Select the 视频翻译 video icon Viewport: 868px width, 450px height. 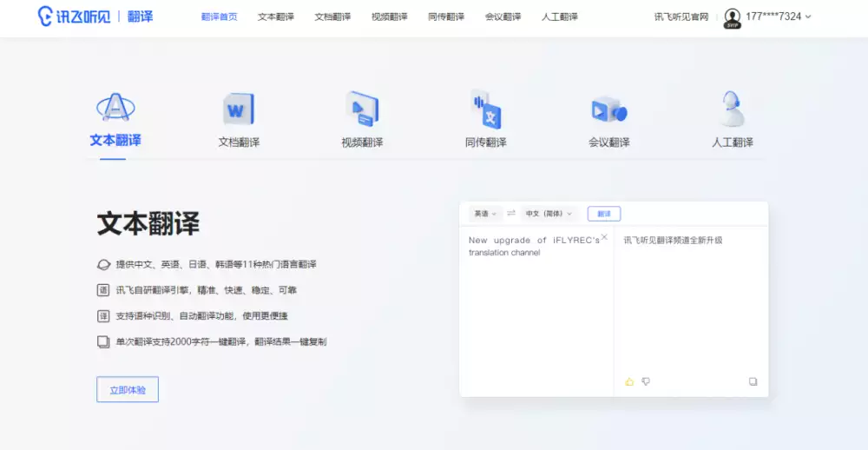pyautogui.click(x=362, y=108)
